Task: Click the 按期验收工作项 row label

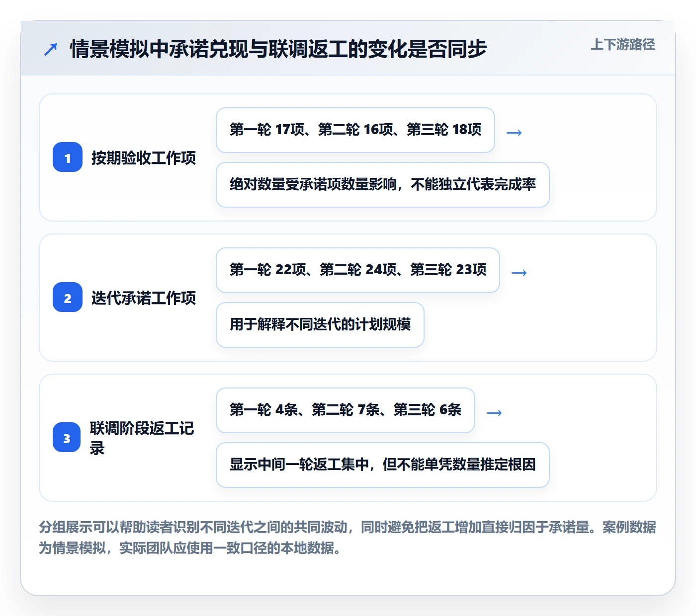Action: tap(144, 158)
